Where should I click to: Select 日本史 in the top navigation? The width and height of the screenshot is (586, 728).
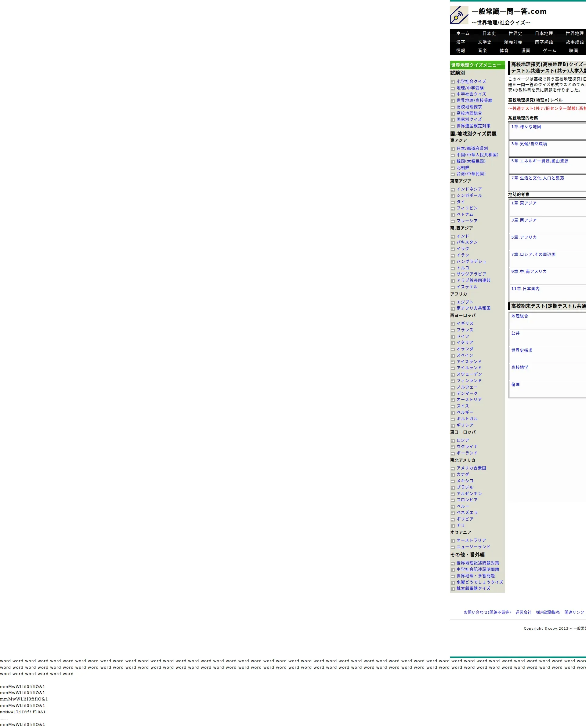pos(489,33)
